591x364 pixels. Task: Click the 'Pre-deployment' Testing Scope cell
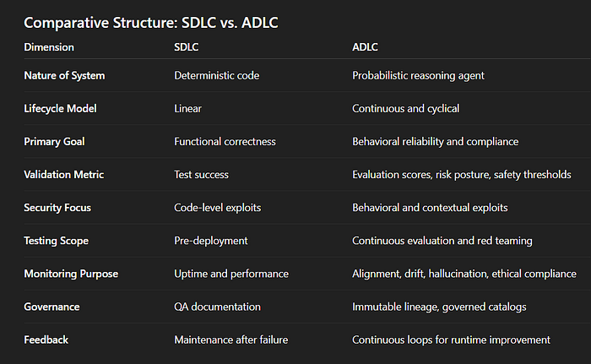click(x=211, y=241)
